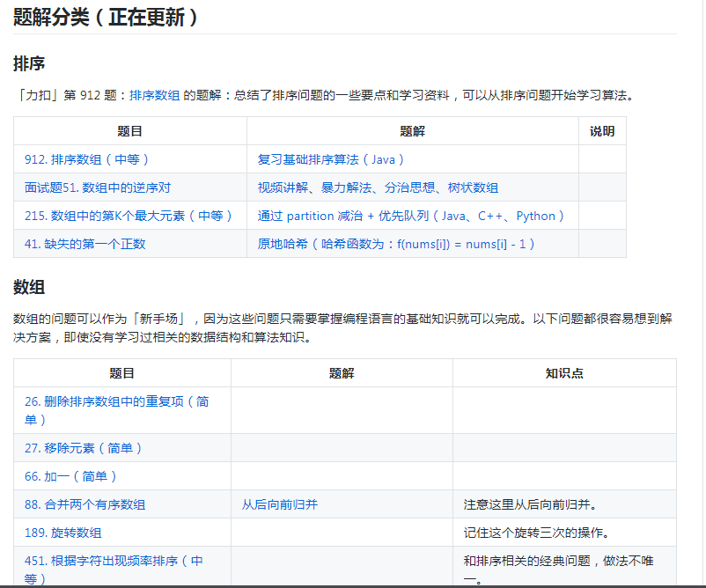The height and width of the screenshot is (588, 706).
Task: Open solution 原地哈希 link
Action: pos(396,244)
